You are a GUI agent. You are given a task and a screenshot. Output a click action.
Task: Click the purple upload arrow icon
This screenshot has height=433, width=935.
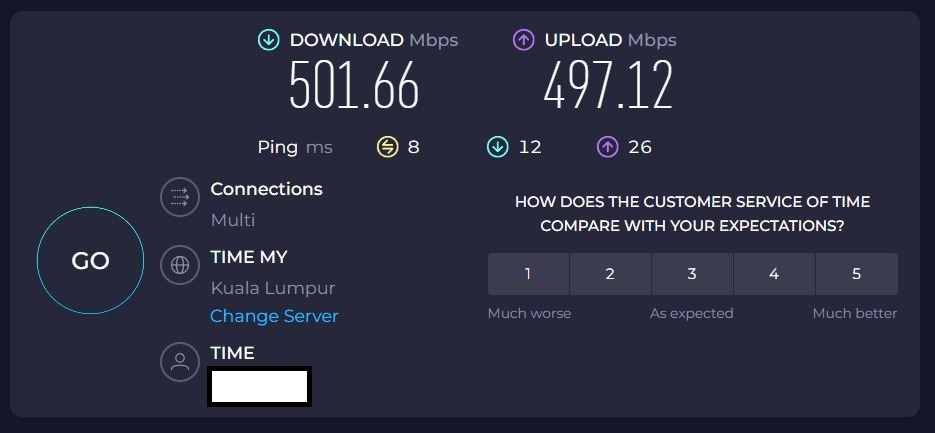523,41
